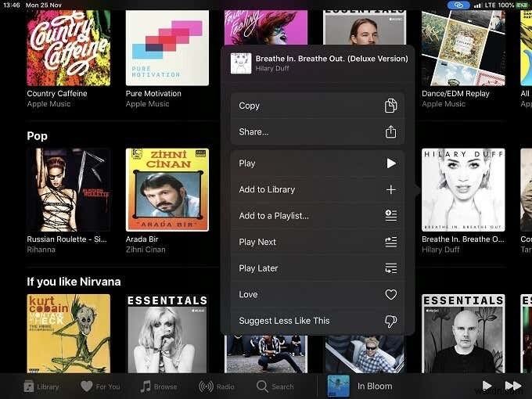Tap the personal hotspot indicator in status bar

[458, 5]
